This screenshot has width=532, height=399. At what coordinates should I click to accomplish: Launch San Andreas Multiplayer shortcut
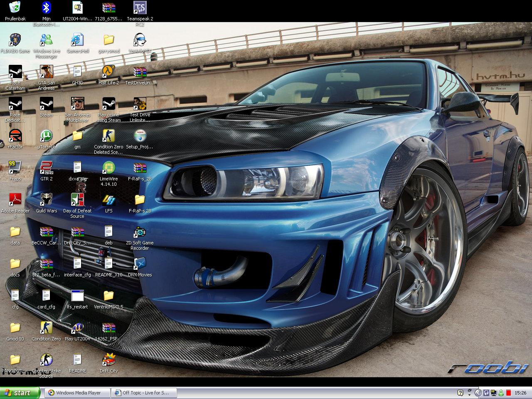pyautogui.click(x=78, y=110)
